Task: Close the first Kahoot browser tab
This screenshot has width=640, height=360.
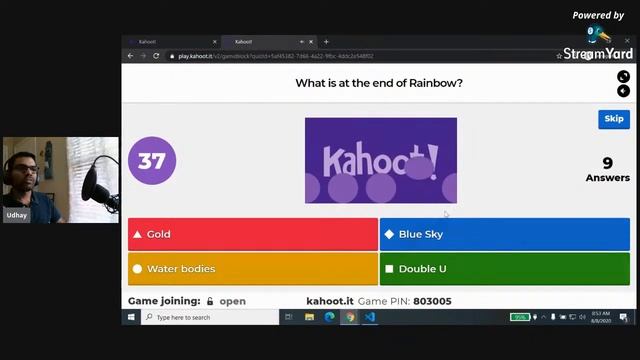Action: [215, 42]
